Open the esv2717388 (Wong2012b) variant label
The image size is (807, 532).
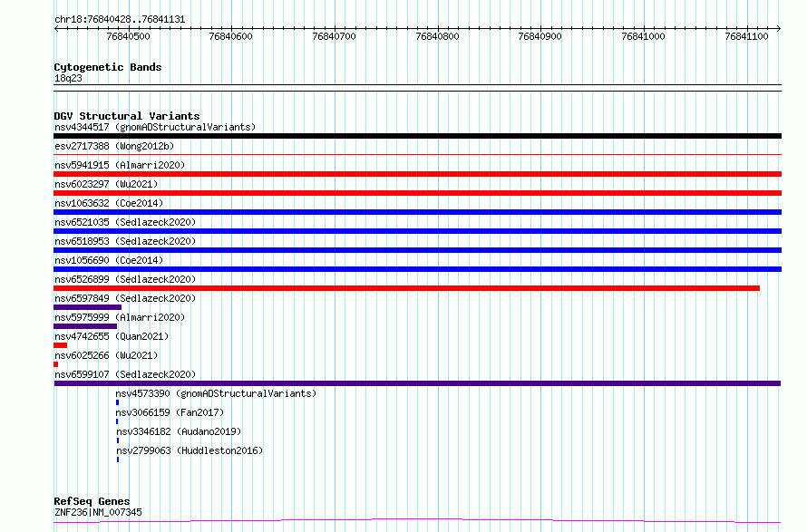(x=114, y=146)
